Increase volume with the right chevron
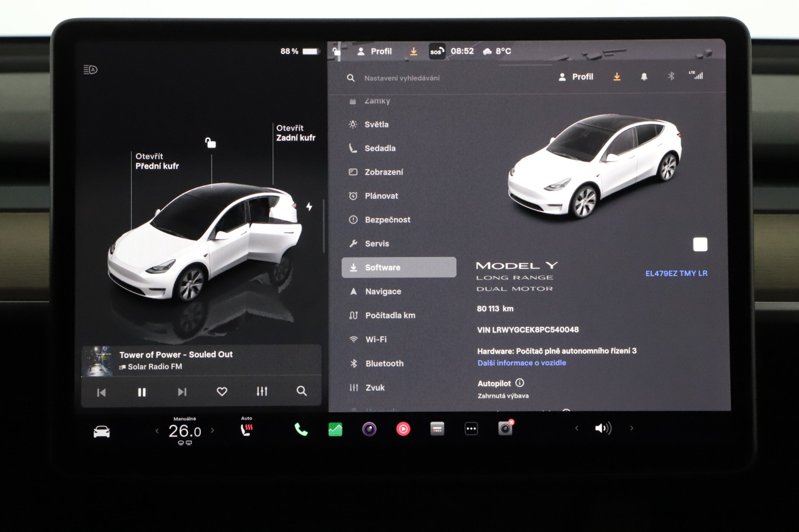Viewport: 799px width, 532px height. (630, 428)
